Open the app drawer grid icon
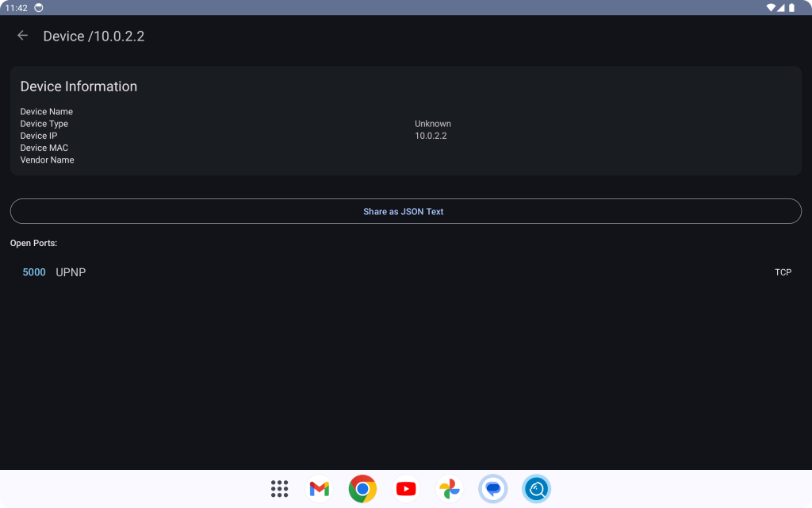 (x=279, y=488)
